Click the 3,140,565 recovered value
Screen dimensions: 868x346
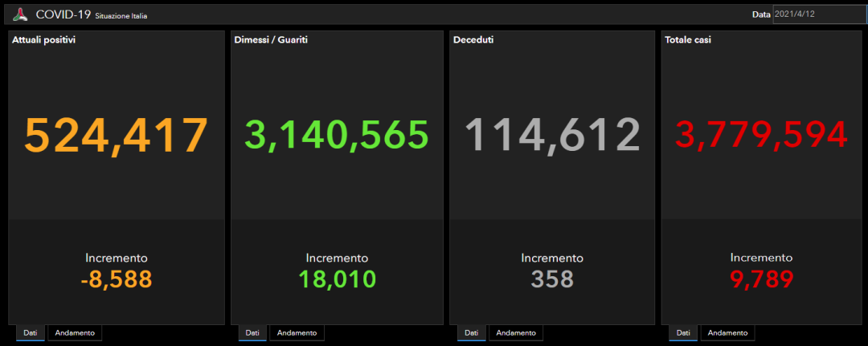[337, 136]
